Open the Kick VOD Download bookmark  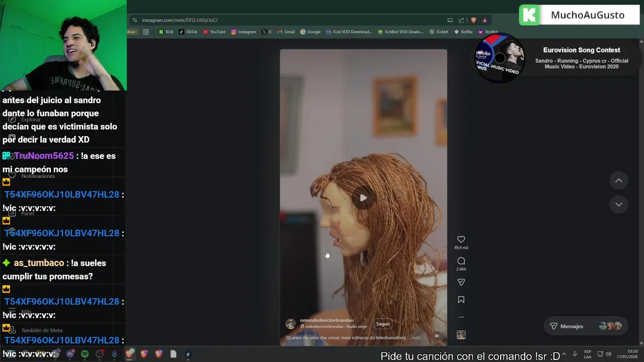pos(349,32)
